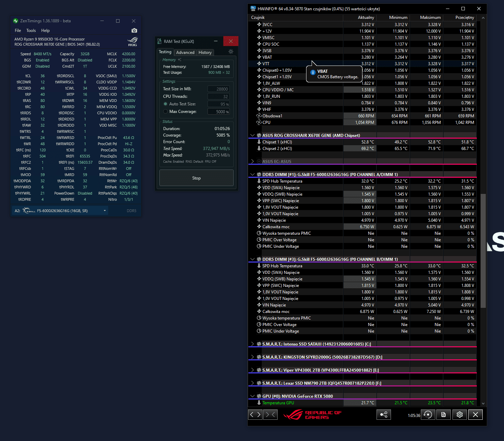Click the HWiNFO title bar icon
Viewport: 504px width, 441px height.
[x=253, y=9]
